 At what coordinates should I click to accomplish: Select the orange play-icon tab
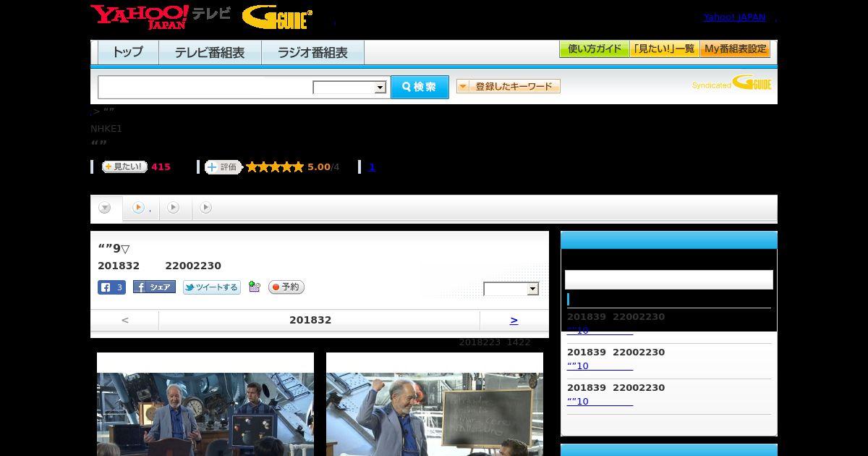click(x=138, y=208)
